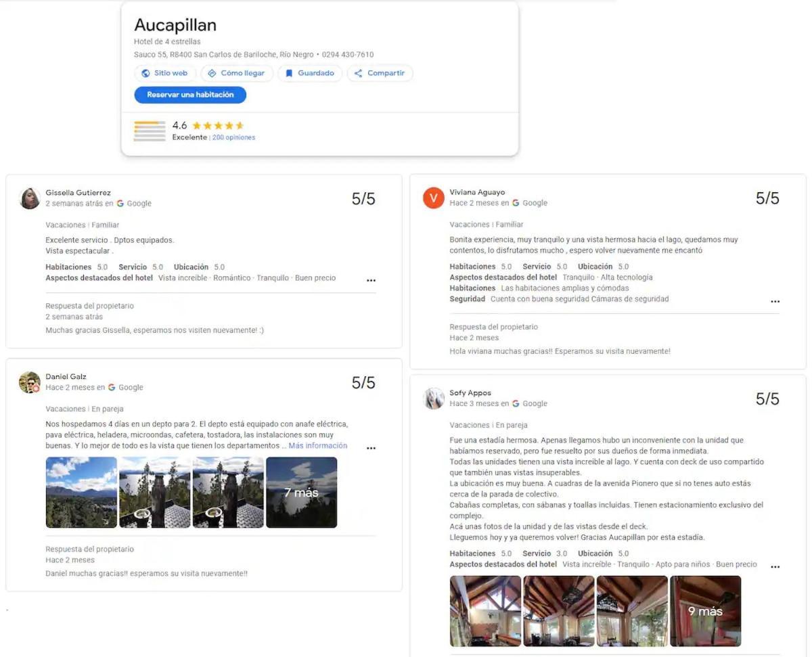812x657 pixels.
Task: Click the Guardado button
Action: click(310, 74)
